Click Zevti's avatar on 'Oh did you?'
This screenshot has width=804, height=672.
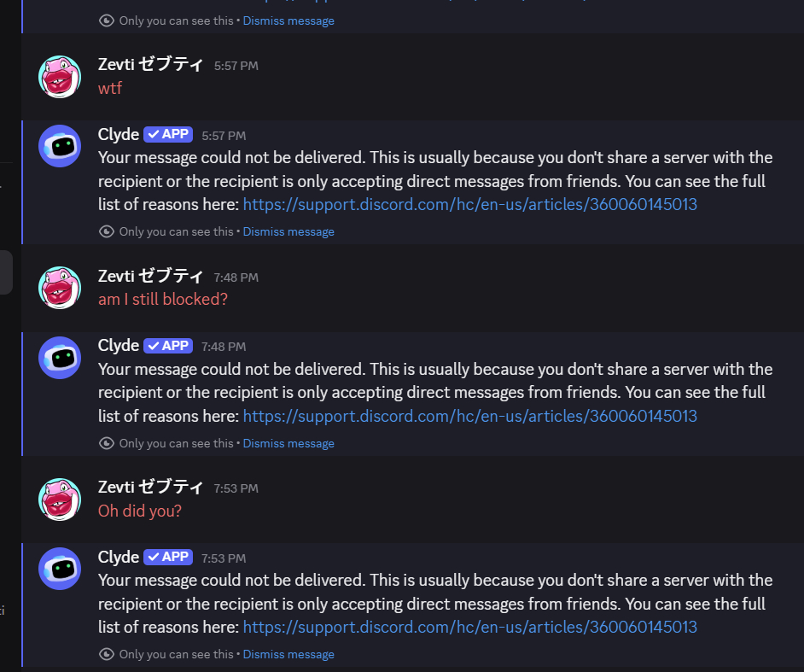tap(61, 499)
